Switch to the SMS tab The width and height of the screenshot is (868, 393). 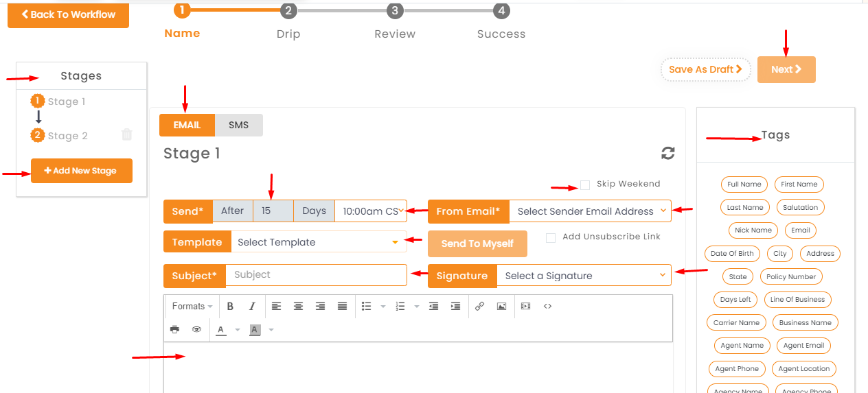pos(239,125)
